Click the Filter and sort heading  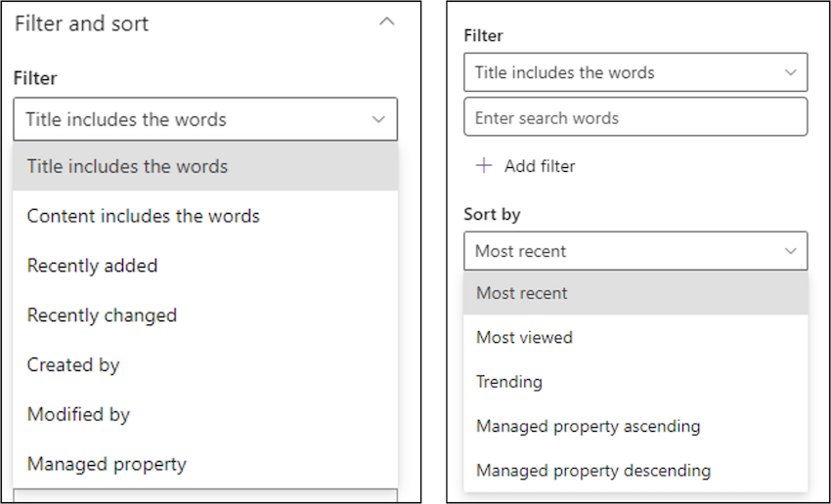click(81, 23)
